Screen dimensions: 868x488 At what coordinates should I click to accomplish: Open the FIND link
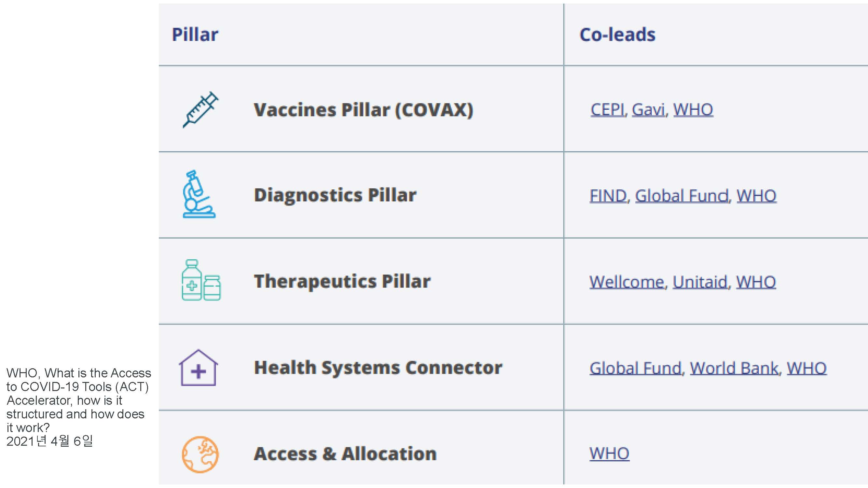(x=608, y=196)
